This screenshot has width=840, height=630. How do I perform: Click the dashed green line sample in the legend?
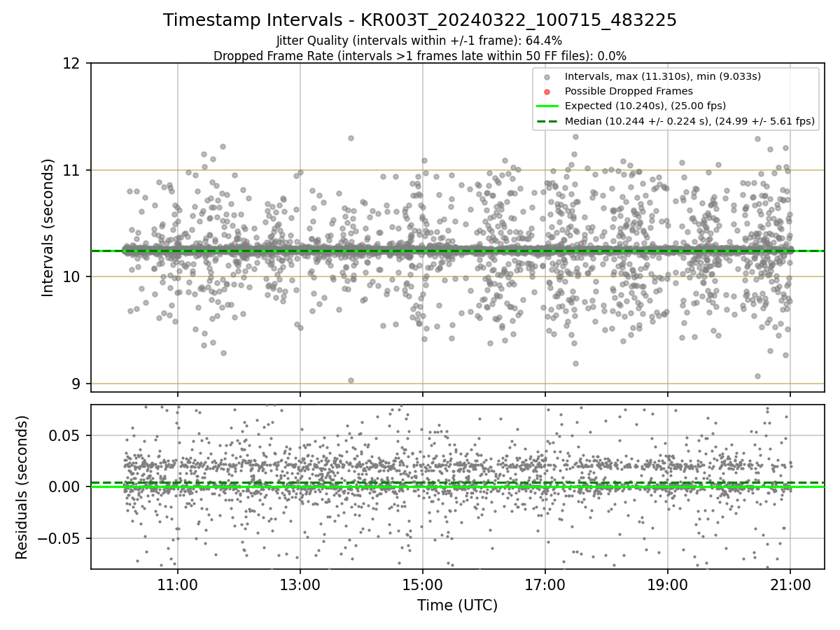547,122
